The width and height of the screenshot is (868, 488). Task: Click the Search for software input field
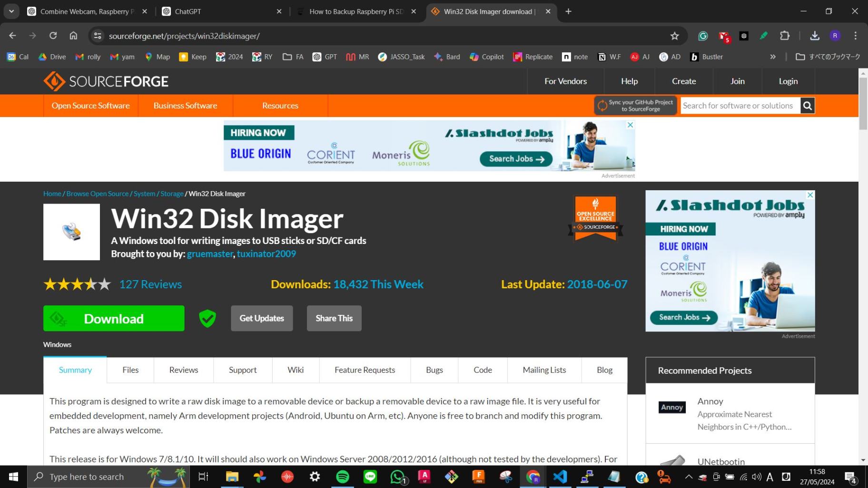pyautogui.click(x=740, y=106)
